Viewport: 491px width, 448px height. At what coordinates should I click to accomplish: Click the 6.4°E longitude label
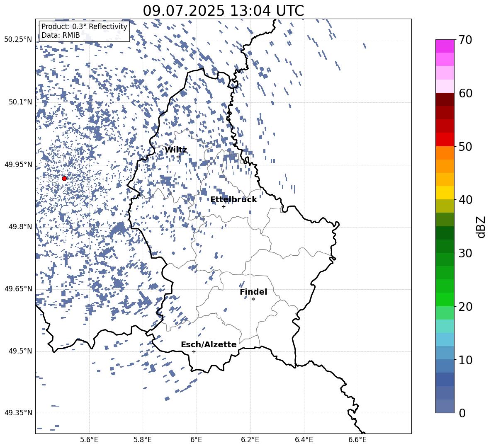(x=304, y=440)
